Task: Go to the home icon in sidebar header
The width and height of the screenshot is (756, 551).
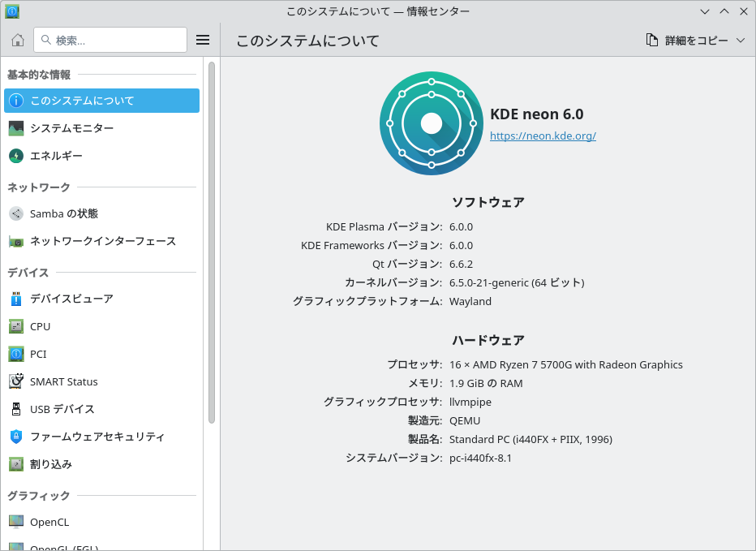Action: [18, 40]
